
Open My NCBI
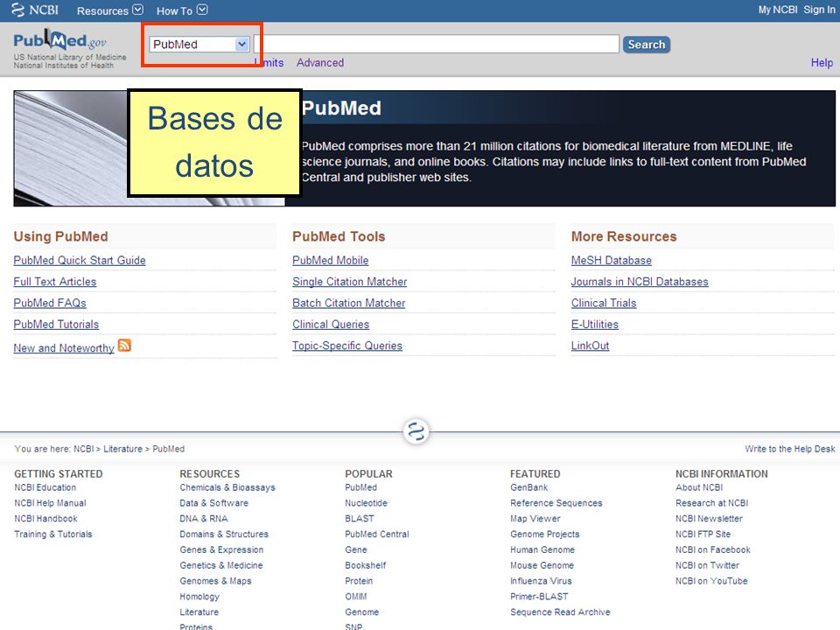(x=778, y=10)
